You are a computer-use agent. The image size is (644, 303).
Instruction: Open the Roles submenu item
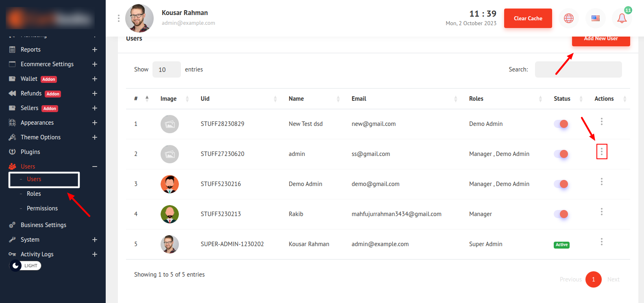pos(34,194)
